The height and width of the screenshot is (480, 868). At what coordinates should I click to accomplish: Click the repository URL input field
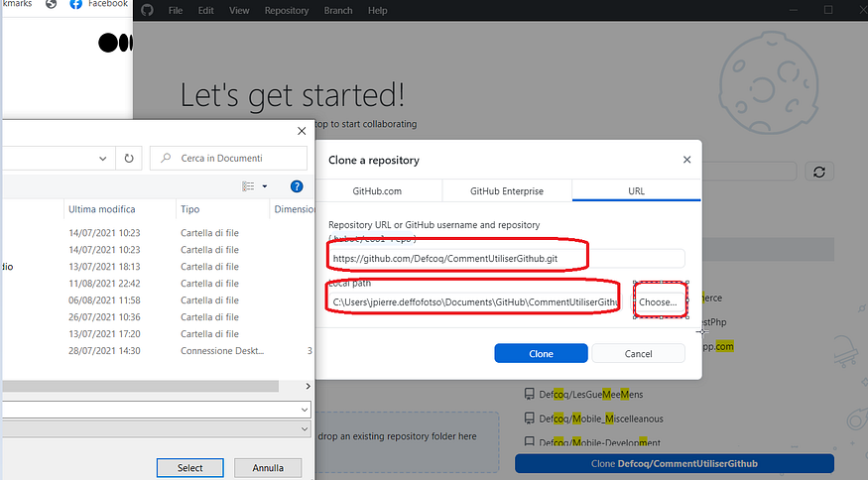pyautogui.click(x=507, y=259)
